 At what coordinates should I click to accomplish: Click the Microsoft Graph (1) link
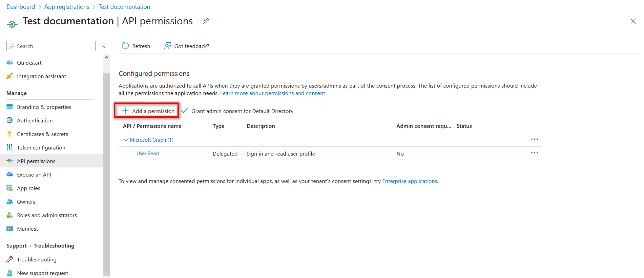[151, 140]
